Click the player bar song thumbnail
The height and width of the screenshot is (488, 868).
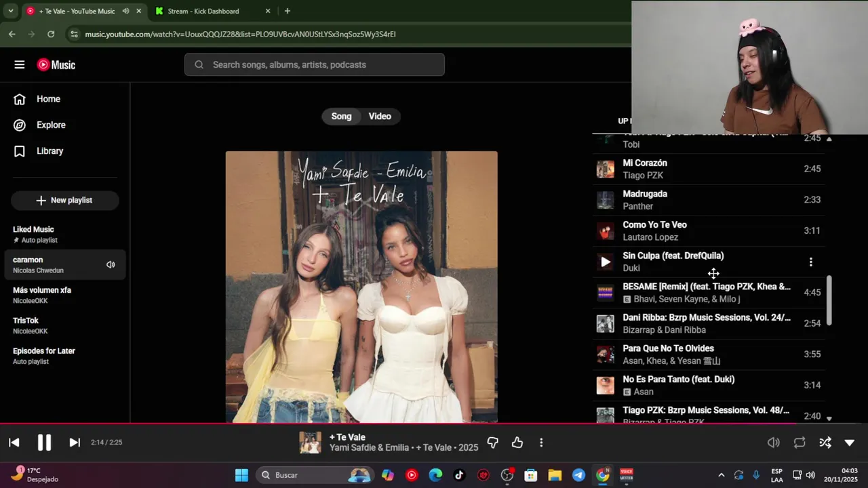click(311, 443)
